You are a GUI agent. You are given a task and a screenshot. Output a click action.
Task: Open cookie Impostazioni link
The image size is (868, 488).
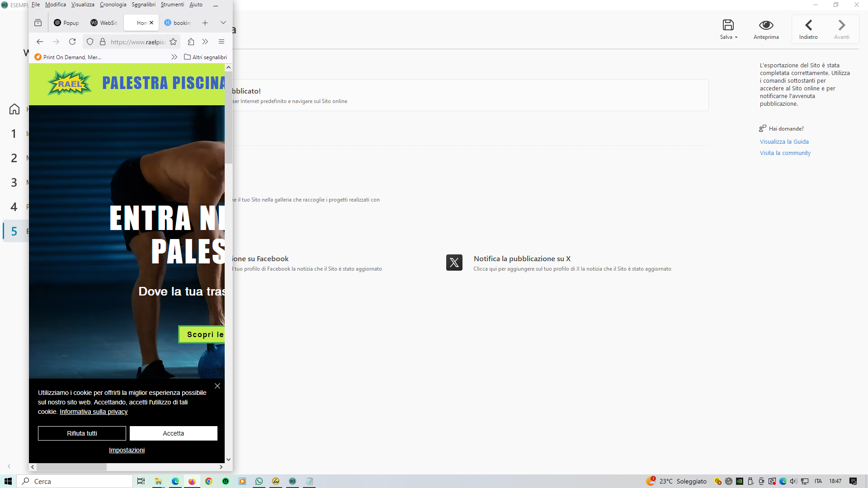point(127,450)
